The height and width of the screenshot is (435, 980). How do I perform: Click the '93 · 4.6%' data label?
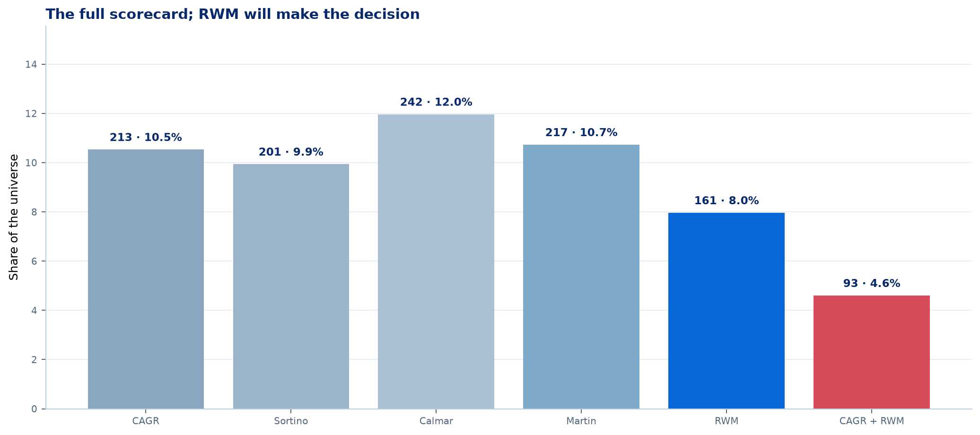872,284
